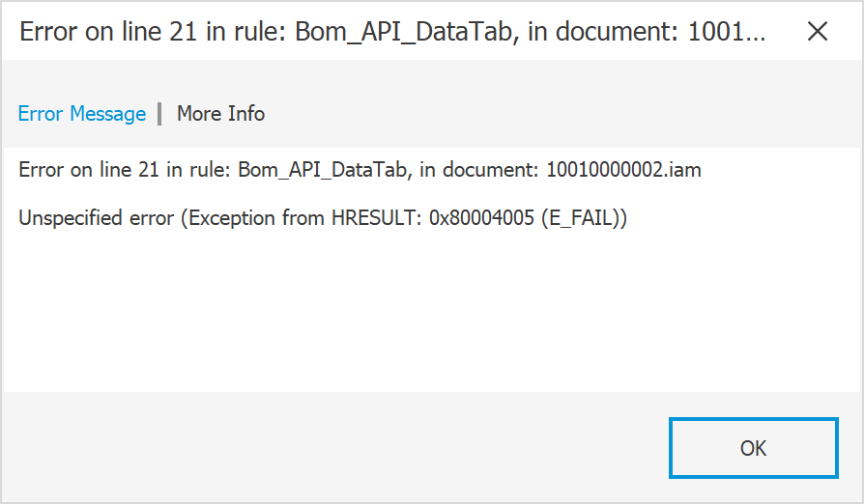Click the truncated '1001…' in title
The height and width of the screenshot is (504, 864).
tap(727, 32)
